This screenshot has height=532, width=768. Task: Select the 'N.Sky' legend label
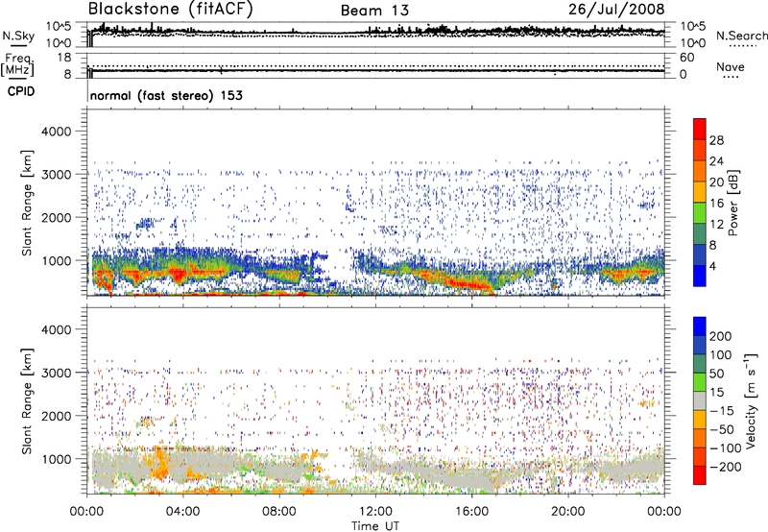point(18,36)
